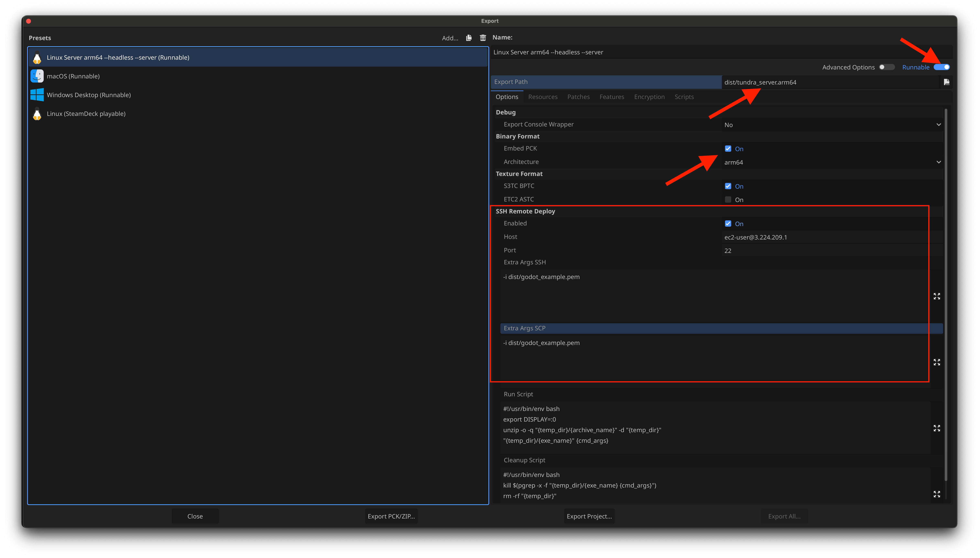Screen dimensions: 980x558
Task: Click the Export Path property label
Action: 511,82
